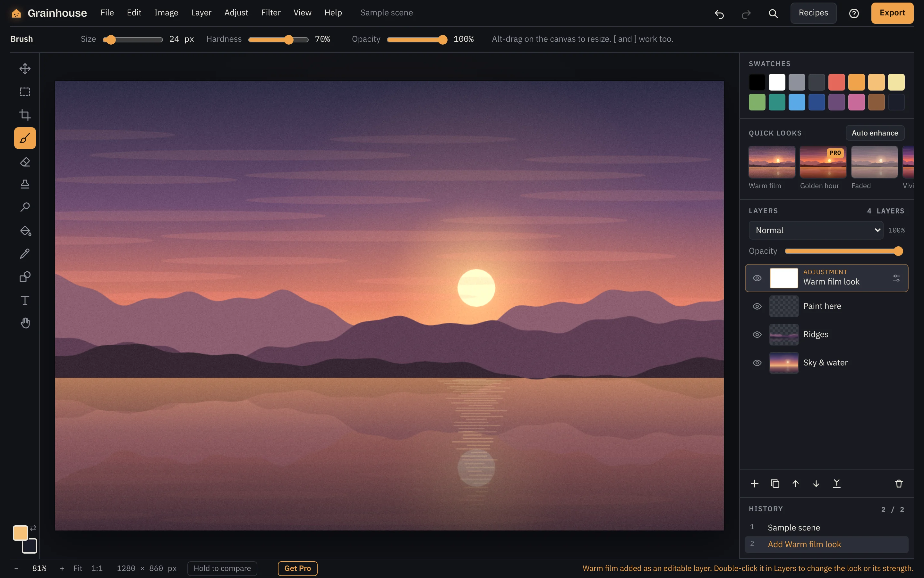Hide the Sky & water layer
924x578 pixels.
757,363
